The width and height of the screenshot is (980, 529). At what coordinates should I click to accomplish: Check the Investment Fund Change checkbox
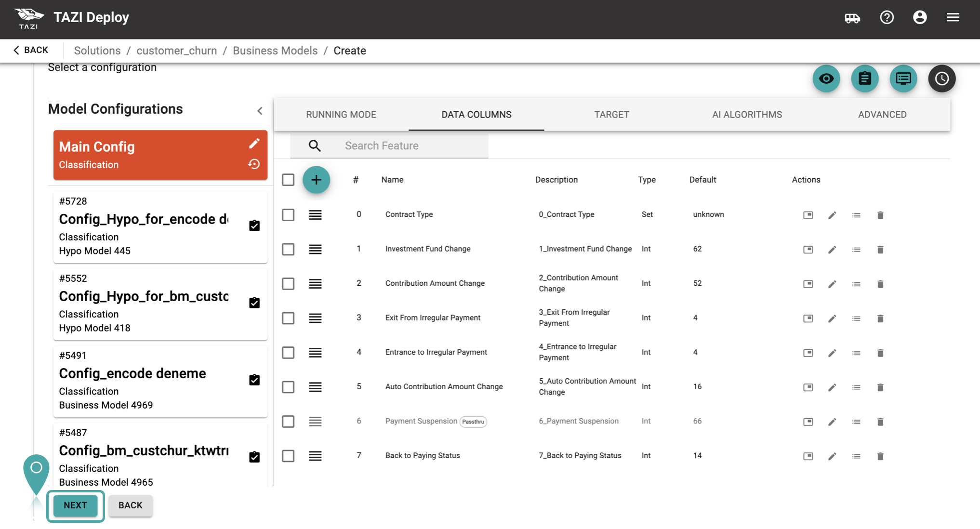(288, 249)
